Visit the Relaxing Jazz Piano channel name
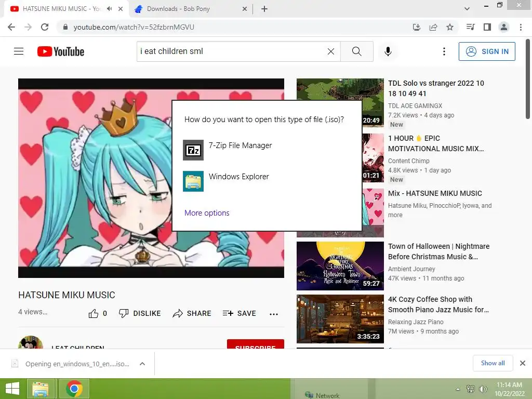 coord(416,322)
